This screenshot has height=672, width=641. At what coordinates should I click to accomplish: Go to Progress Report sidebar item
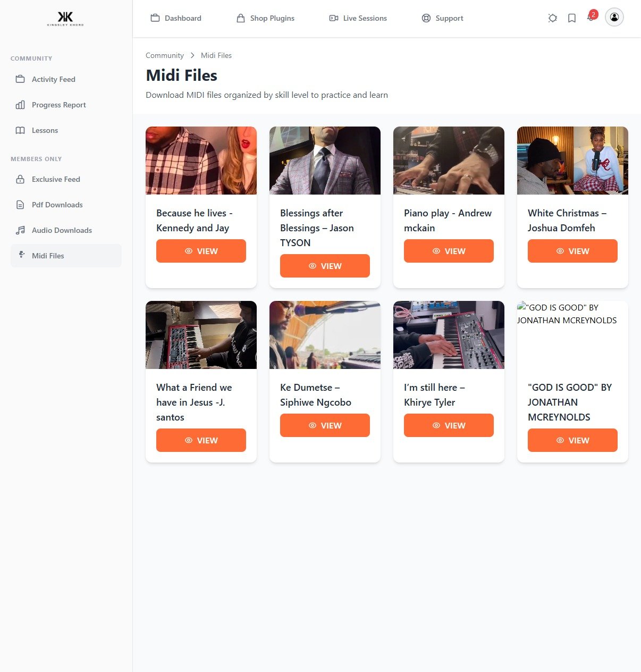coord(66,105)
